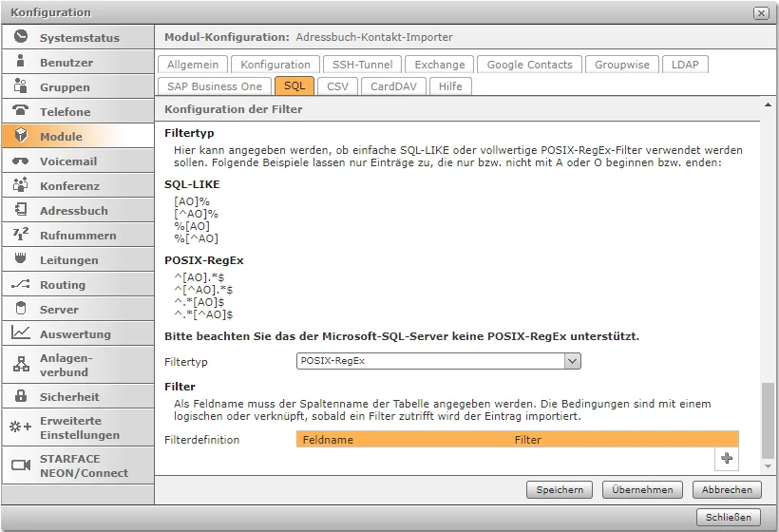Image resolution: width=779 pixels, height=532 pixels.
Task: Click the Schließen button
Action: 729,518
